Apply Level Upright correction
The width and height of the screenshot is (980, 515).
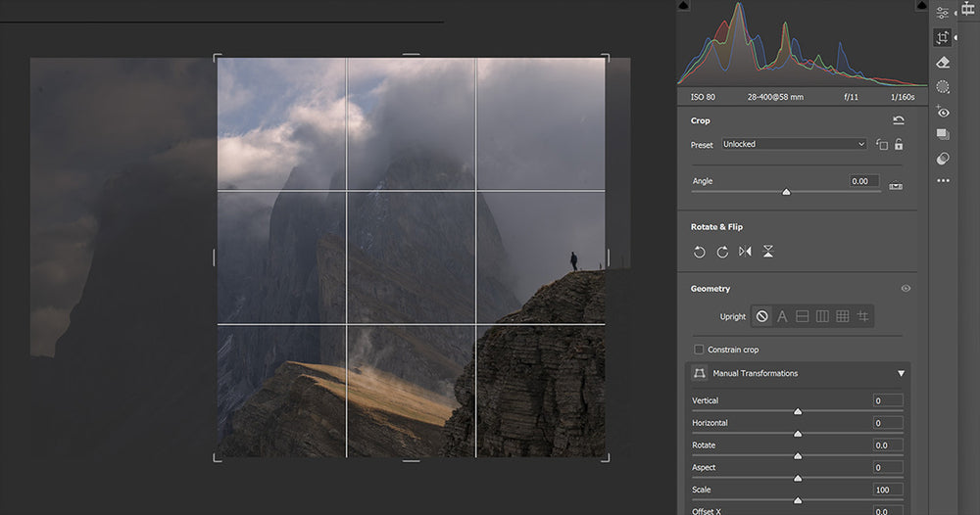(803, 316)
